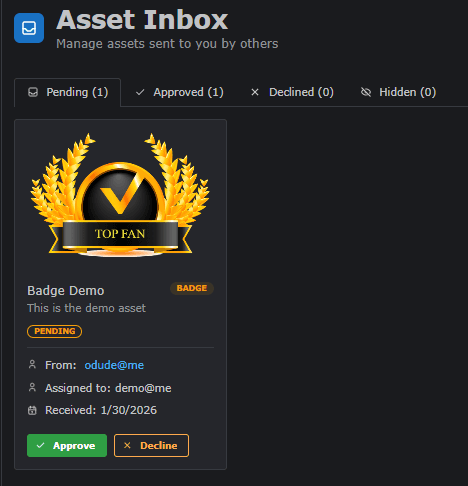This screenshot has height=486, width=468.
Task: Switch to the Approved (1) tab
Action: coord(179,92)
